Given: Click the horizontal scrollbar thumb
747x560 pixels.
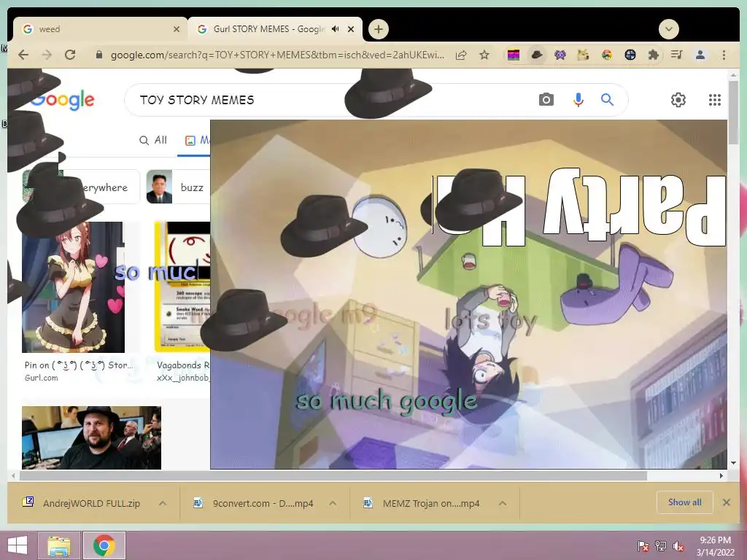Looking at the screenshot, I should (x=333, y=475).
